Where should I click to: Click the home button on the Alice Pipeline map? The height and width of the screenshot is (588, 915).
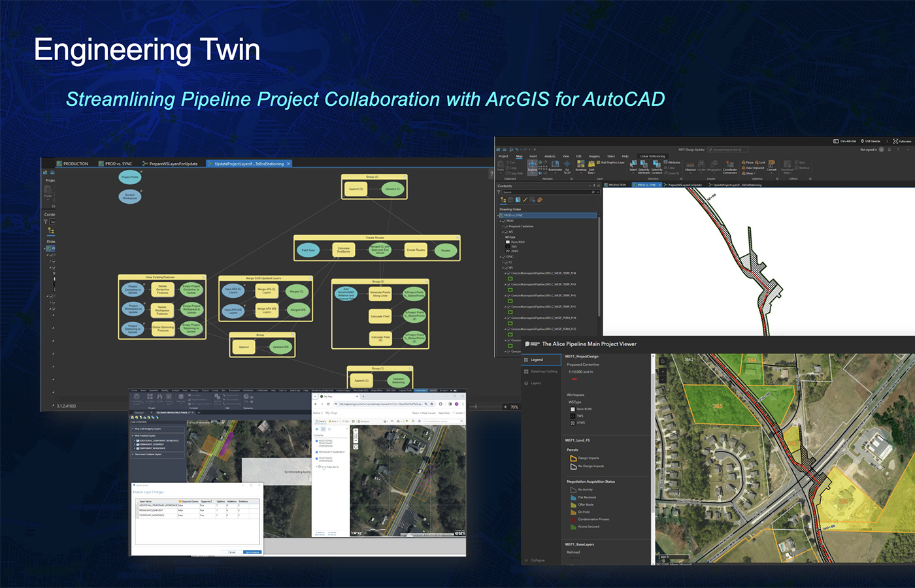pos(662,361)
